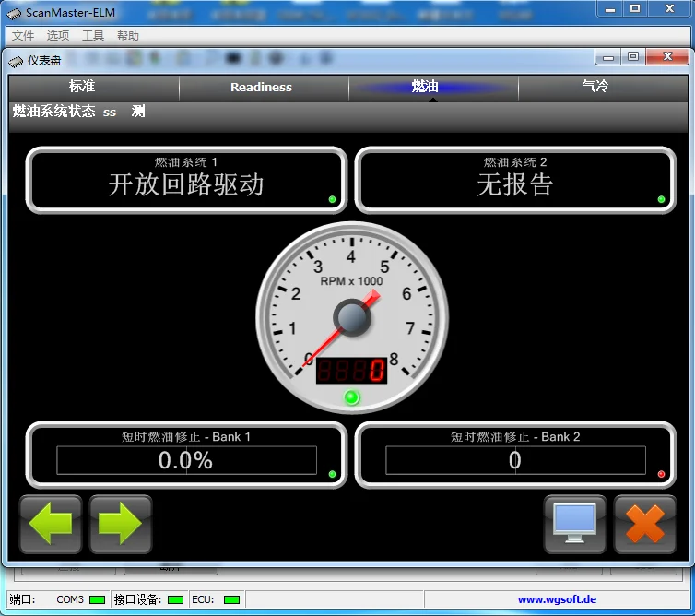Click the red digital RPM readout
The image size is (695, 616).
(x=351, y=371)
